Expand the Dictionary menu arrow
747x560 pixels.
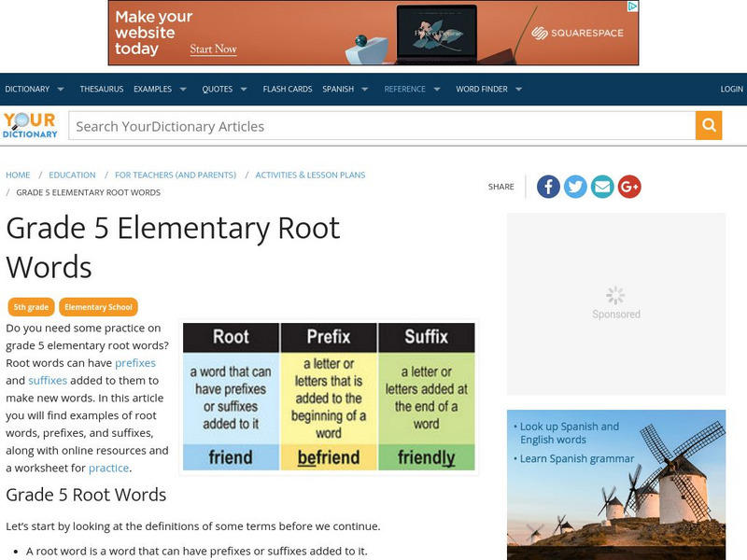pyautogui.click(x=61, y=89)
